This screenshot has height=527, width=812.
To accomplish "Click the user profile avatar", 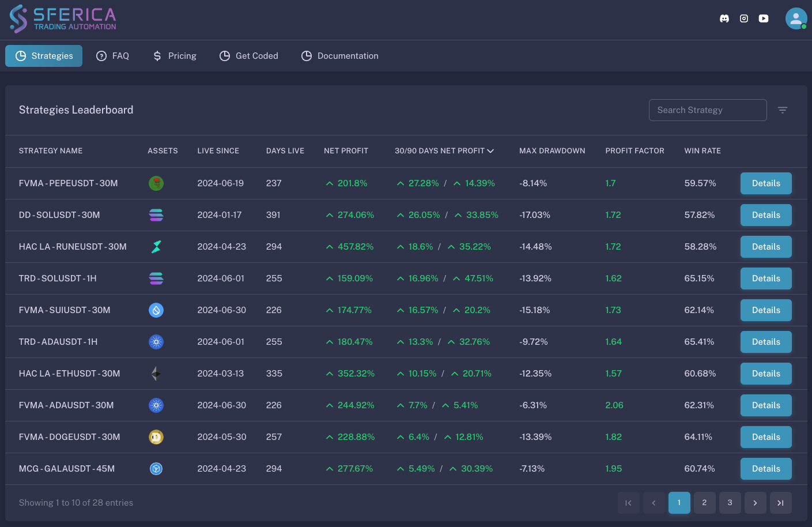I will pyautogui.click(x=796, y=18).
